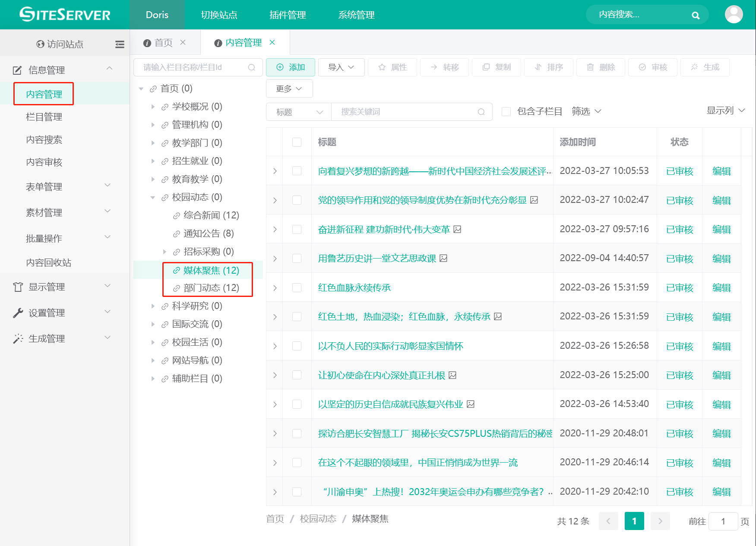Click the keyword search magnifier icon
The width and height of the screenshot is (756, 546).
point(481,112)
